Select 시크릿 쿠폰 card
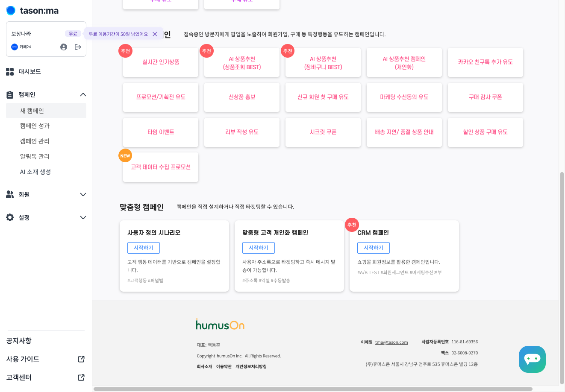This screenshot has width=565, height=392. (x=323, y=132)
